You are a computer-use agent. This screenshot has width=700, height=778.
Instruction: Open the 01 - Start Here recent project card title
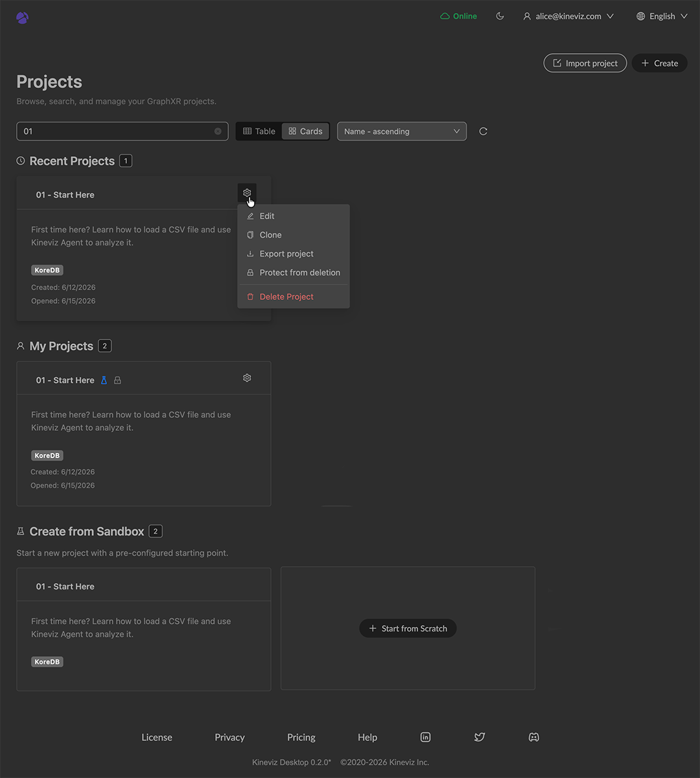click(x=65, y=195)
